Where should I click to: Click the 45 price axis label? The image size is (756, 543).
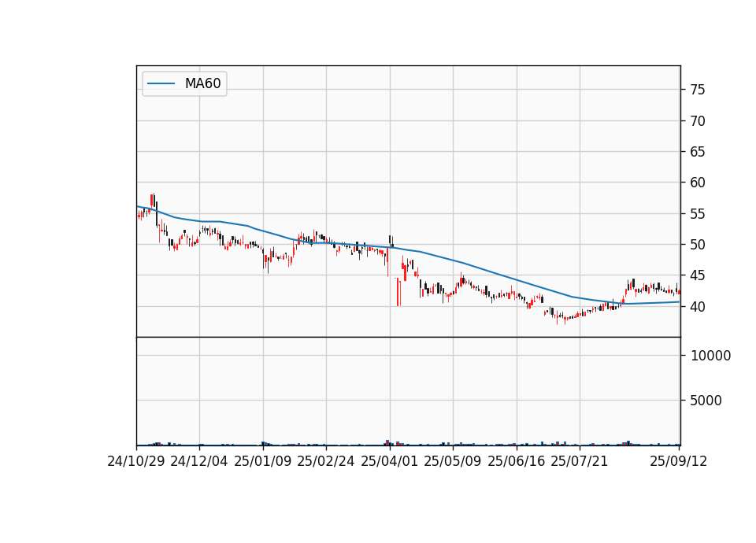[698, 275]
